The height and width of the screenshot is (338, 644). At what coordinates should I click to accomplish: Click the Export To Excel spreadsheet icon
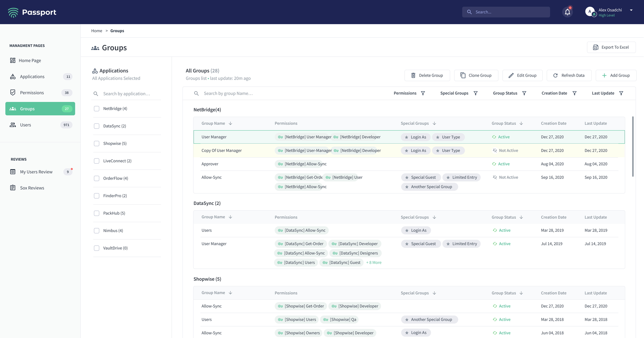click(595, 47)
